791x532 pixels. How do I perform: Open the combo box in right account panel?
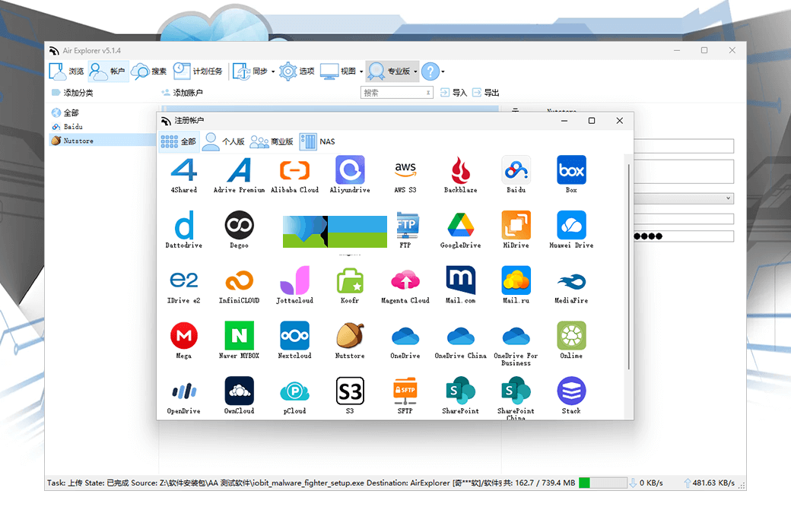684,198
